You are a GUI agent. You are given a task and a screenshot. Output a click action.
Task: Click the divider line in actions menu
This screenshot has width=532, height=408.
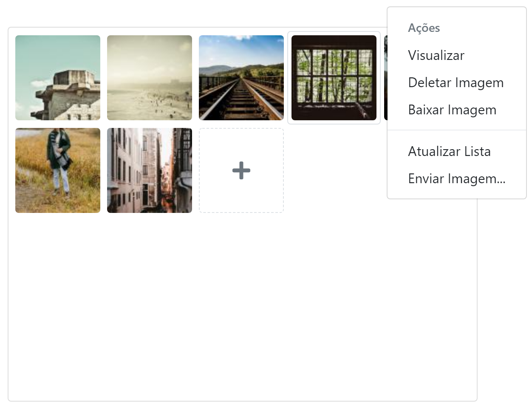pyautogui.click(x=456, y=130)
